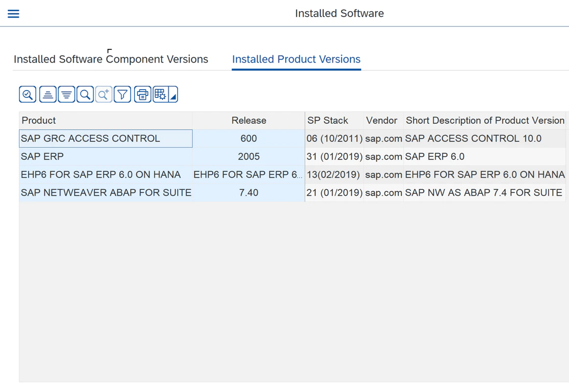
Task: Click the Release column header
Action: [x=249, y=120]
